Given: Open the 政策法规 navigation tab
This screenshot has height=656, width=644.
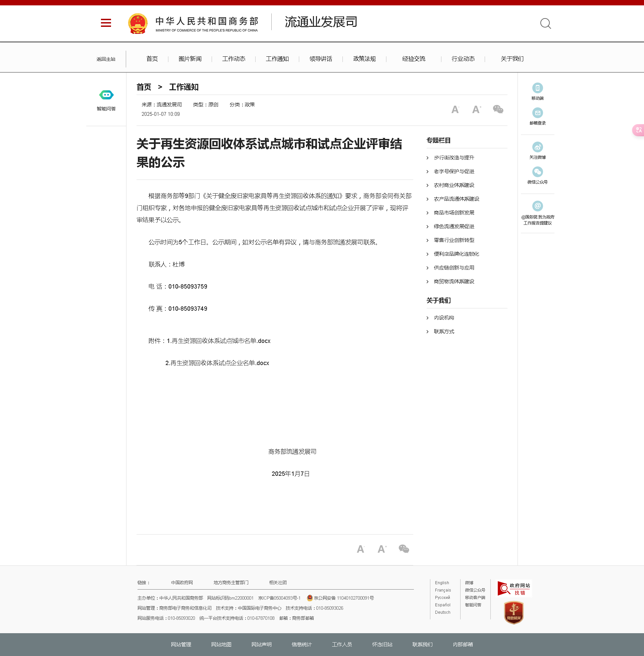Looking at the screenshot, I should 364,59.
